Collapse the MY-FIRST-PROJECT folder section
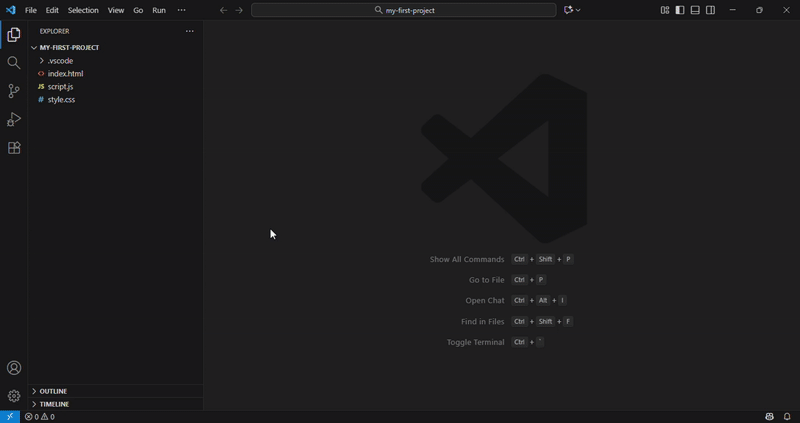Viewport: 800px width, 423px height. (116, 47)
